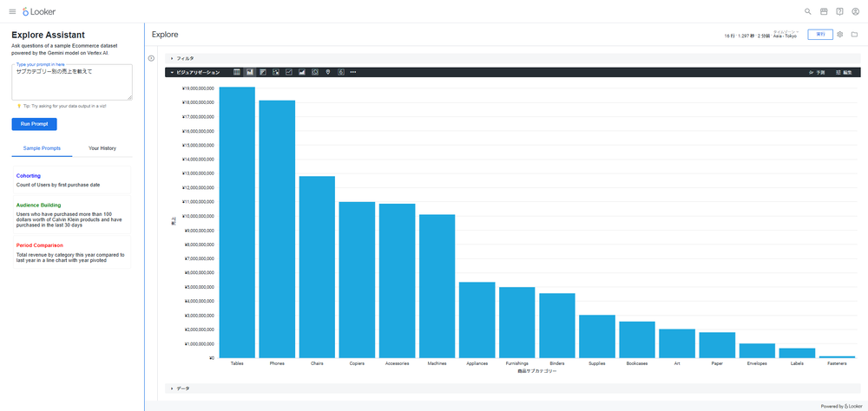Click the Explore Assistant heading
868x411 pixels.
[48, 35]
